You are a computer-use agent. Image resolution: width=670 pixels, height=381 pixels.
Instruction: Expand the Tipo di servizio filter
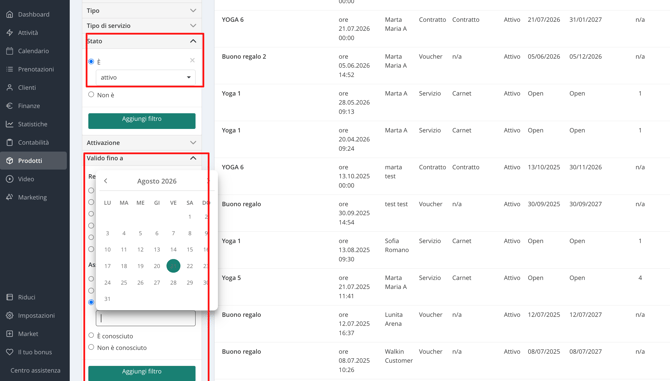(141, 26)
